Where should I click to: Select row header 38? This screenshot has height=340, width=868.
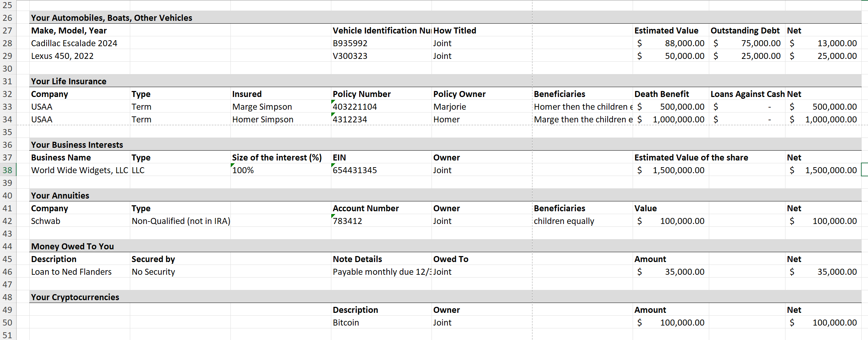pyautogui.click(x=8, y=170)
